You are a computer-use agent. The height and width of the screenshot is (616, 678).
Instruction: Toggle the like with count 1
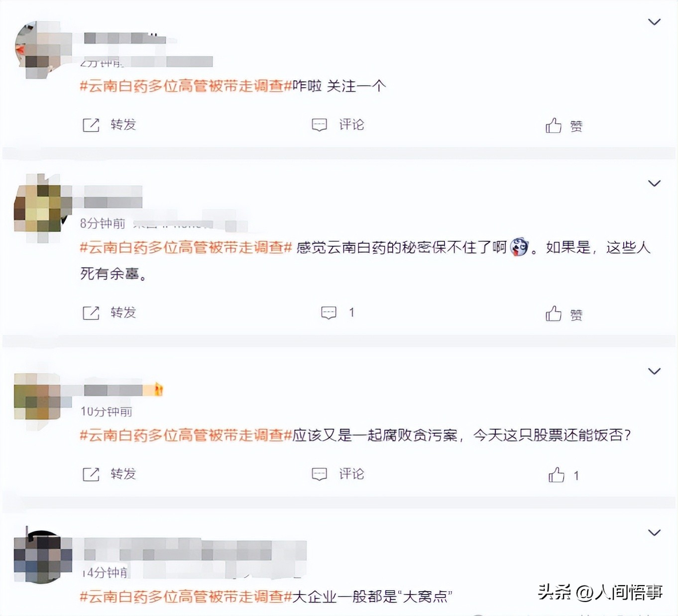[557, 475]
